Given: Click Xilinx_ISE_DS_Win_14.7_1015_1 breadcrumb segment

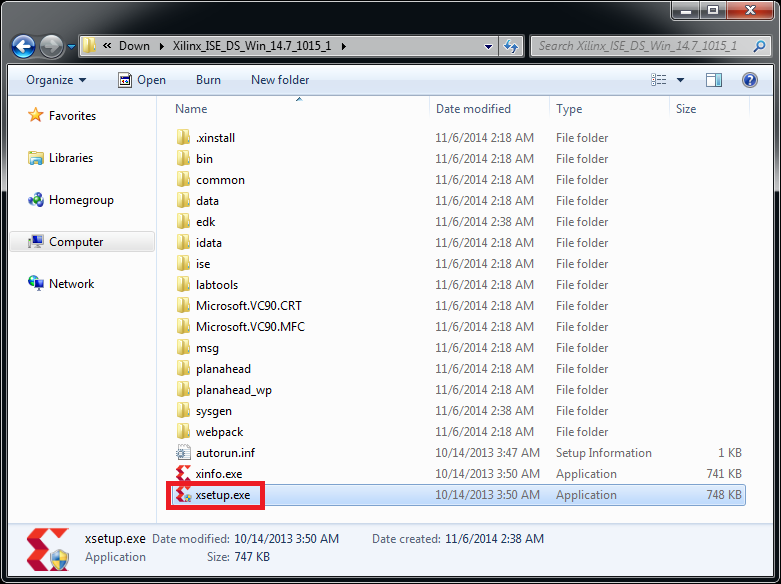Looking at the screenshot, I should 252,46.
